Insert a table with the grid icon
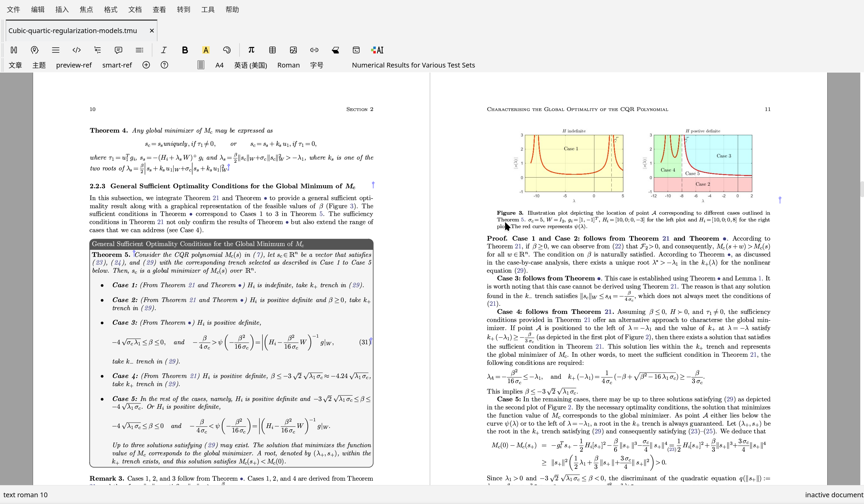864x504 pixels. [x=272, y=50]
